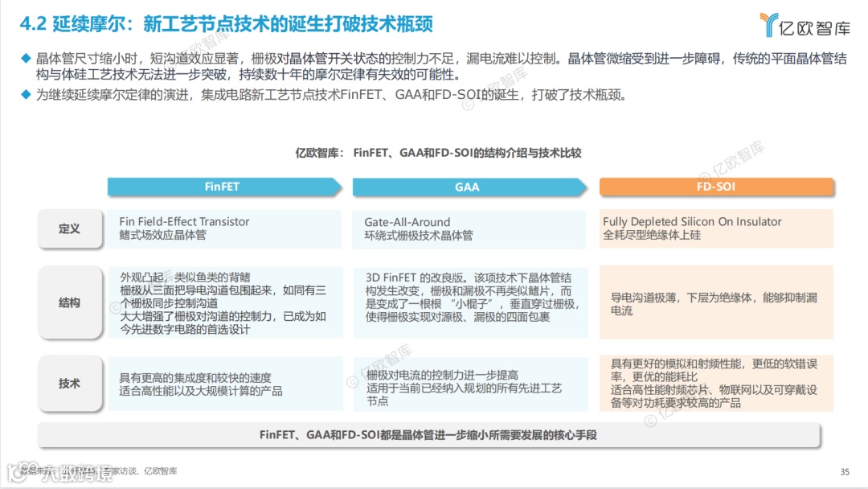This screenshot has height=489, width=868.
Task: Click the paragraph starting '晶体管尺寸缩小时'
Action: (x=441, y=67)
